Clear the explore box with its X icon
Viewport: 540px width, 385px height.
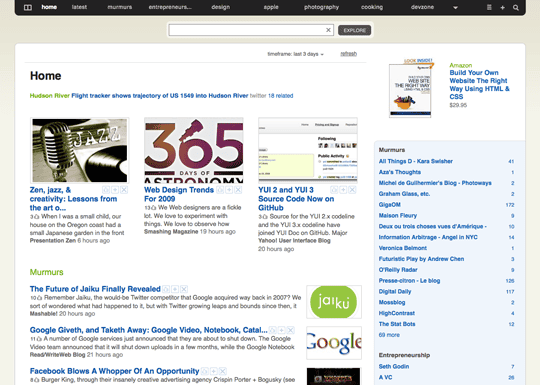[328, 30]
